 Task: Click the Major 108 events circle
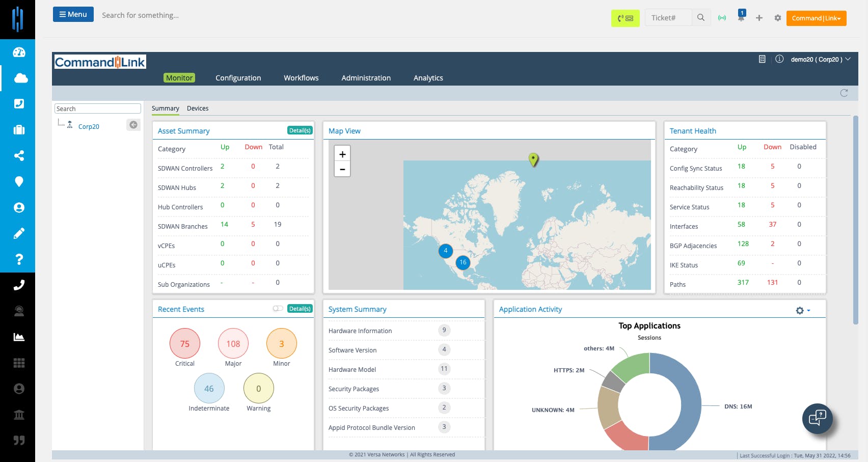[x=233, y=344]
